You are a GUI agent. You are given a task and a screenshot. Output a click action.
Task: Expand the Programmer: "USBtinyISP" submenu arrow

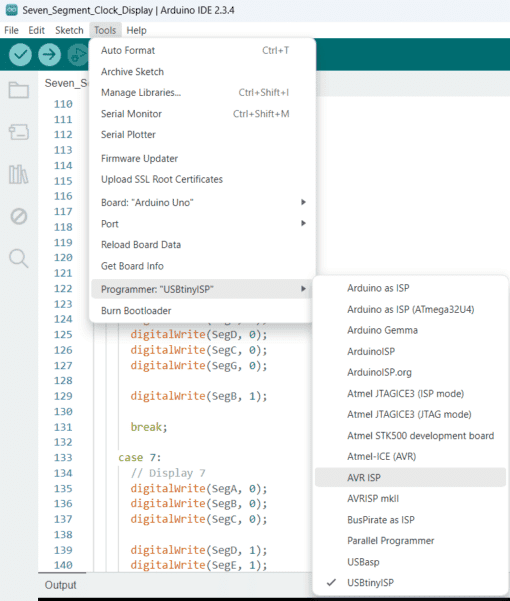point(303,289)
